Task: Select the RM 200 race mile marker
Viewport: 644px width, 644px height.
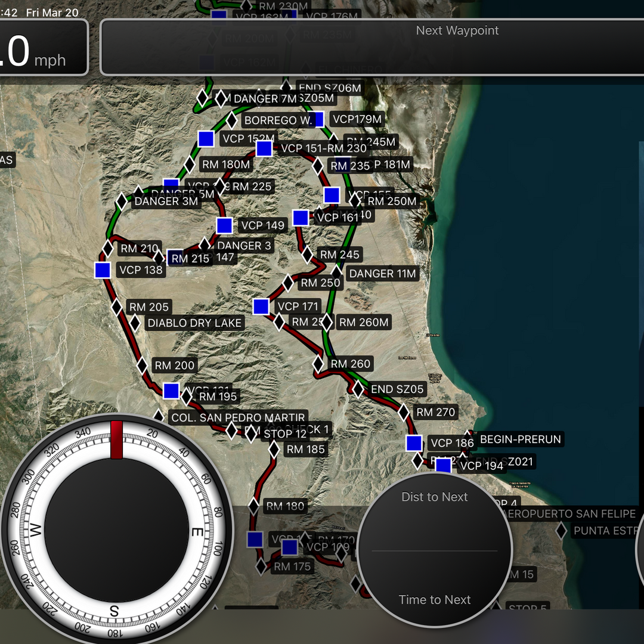Action: [x=143, y=366]
